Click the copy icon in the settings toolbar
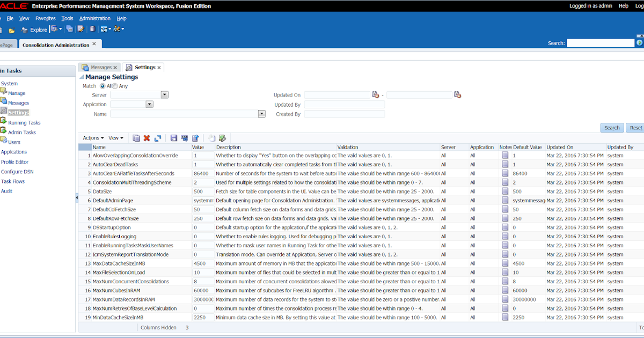 (136, 138)
